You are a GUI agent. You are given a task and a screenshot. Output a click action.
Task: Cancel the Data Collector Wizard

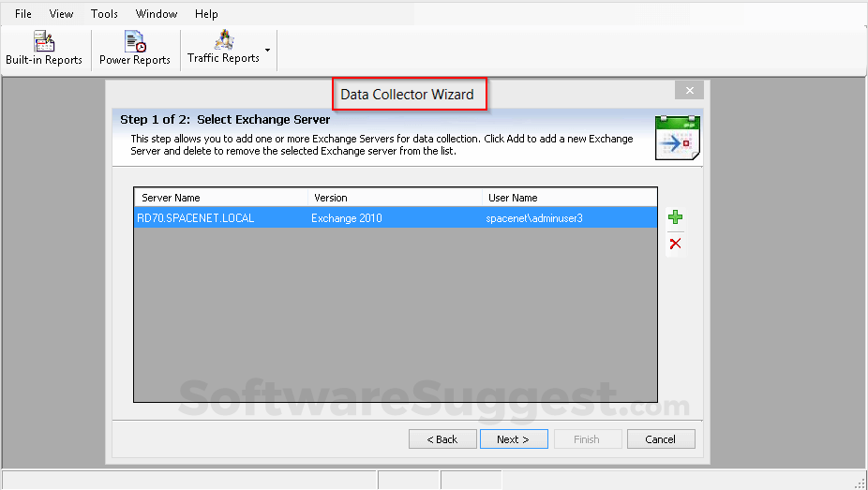661,439
